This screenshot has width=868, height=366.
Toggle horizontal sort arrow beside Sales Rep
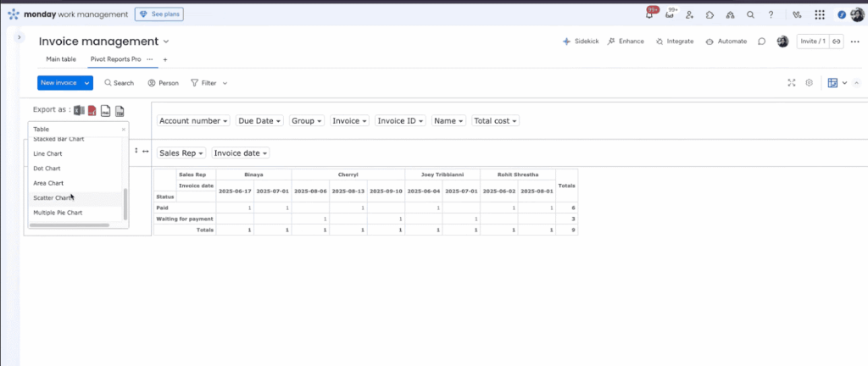click(146, 151)
